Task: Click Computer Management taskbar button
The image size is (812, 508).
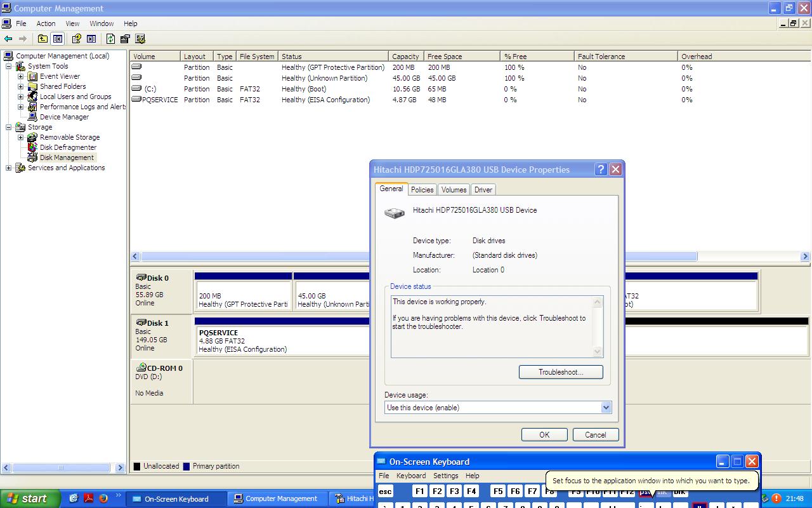Action: coord(278,498)
